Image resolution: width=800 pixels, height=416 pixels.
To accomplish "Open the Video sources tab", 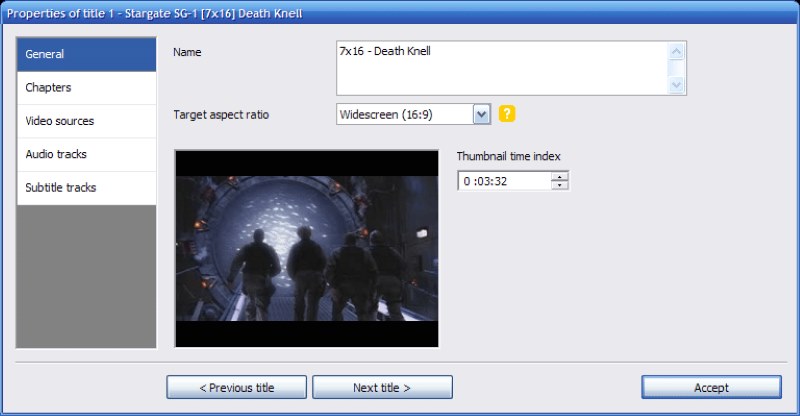I will click(86, 121).
